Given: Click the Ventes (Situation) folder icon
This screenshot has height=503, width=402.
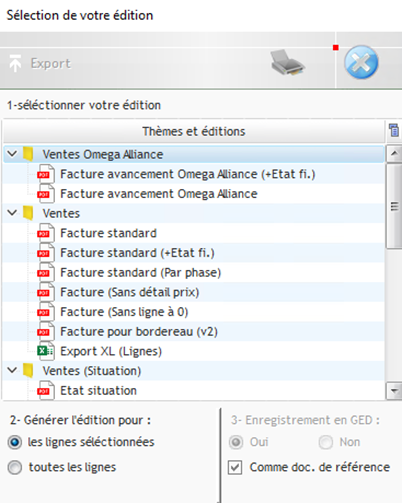Looking at the screenshot, I should [28, 371].
